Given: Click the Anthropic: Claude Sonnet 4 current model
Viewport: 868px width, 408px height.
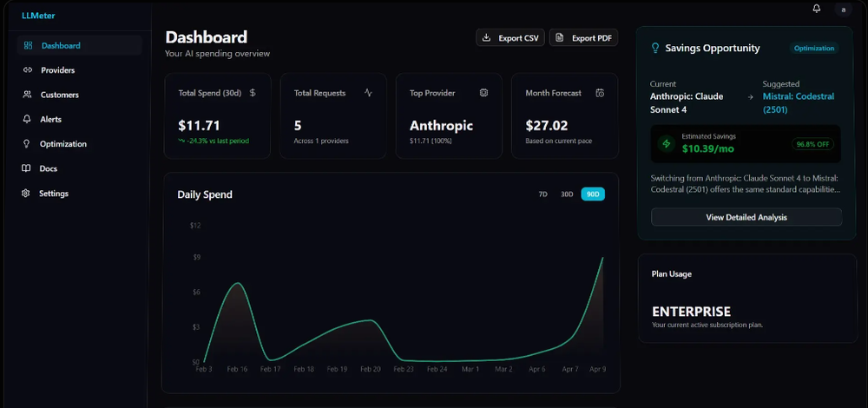Looking at the screenshot, I should (687, 103).
